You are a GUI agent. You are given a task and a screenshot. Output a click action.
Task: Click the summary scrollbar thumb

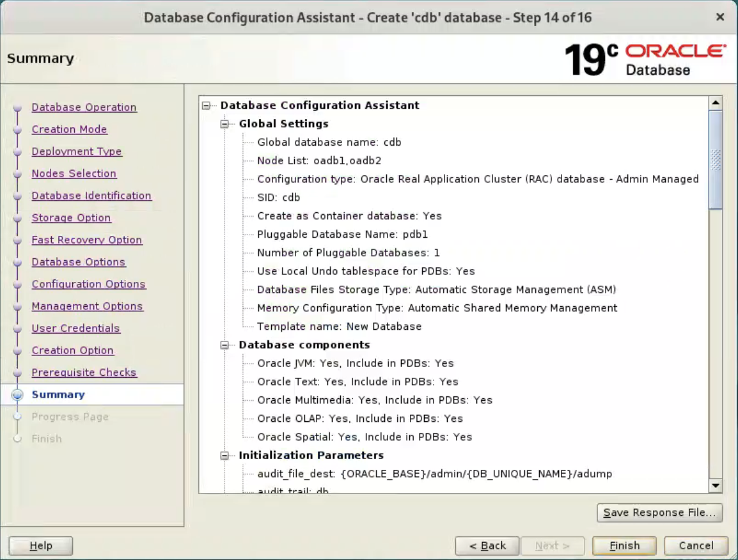pyautogui.click(x=716, y=160)
